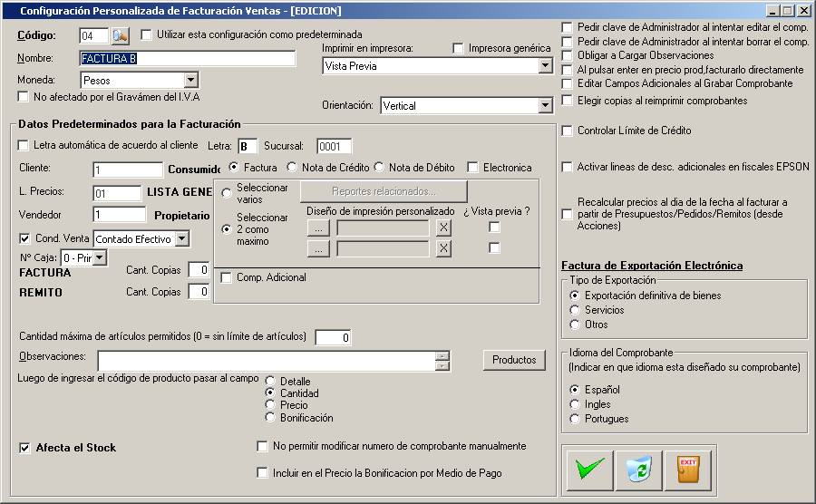Choose Seleccionar 2 como maximo option

coord(227,229)
